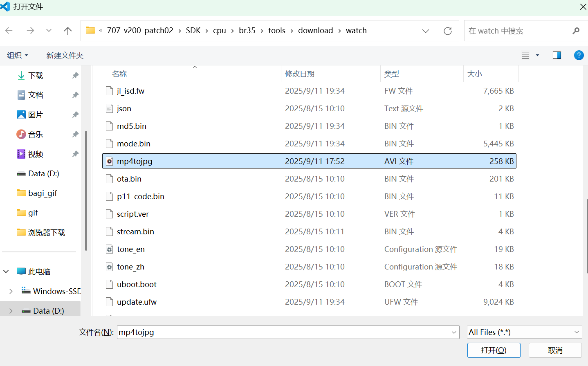The height and width of the screenshot is (366, 588).
Task: Click the 新建文件夹 toolbar button
Action: click(x=65, y=55)
